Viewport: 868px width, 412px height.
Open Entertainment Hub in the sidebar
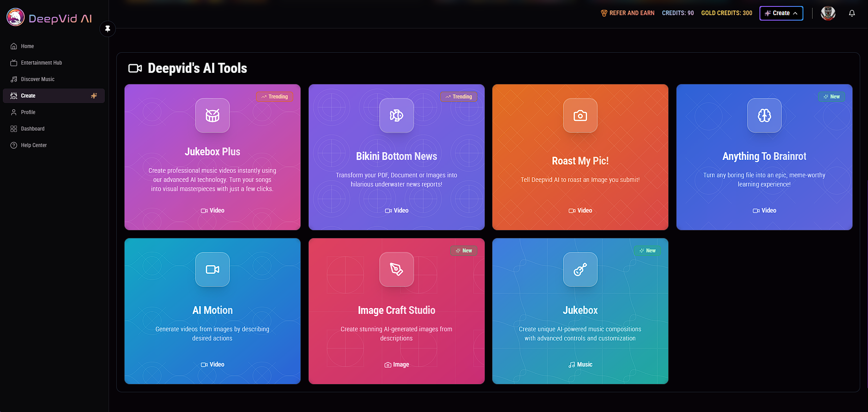[54, 63]
